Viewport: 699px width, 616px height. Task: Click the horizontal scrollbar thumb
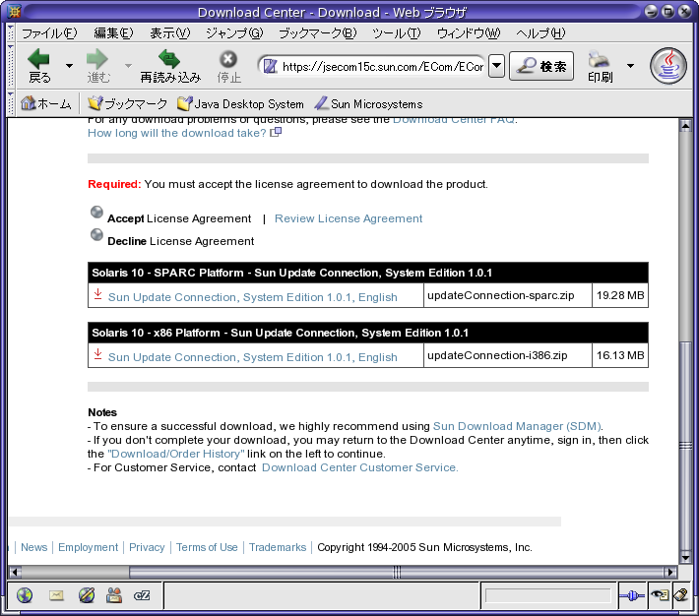(x=397, y=572)
